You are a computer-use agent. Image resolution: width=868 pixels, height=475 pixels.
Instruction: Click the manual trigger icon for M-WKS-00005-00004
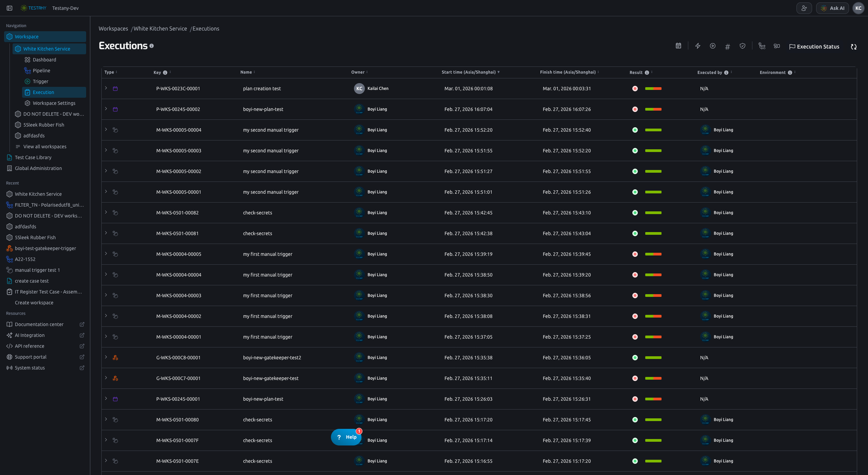point(115,130)
